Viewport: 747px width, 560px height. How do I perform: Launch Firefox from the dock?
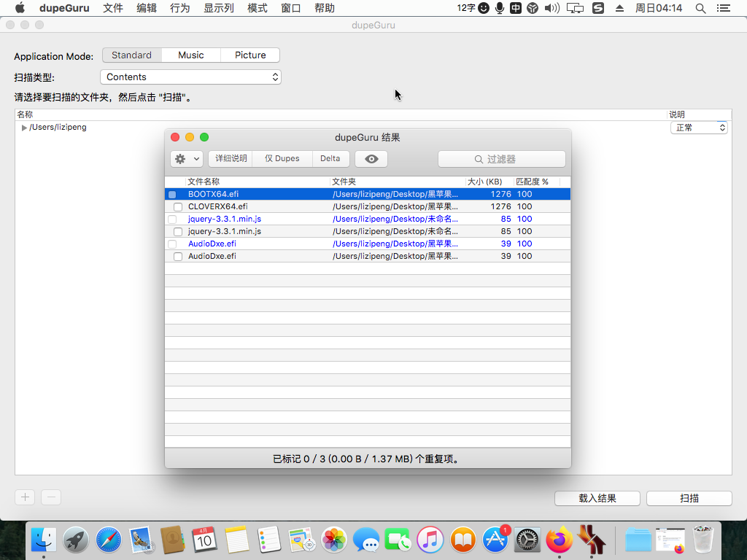click(560, 540)
